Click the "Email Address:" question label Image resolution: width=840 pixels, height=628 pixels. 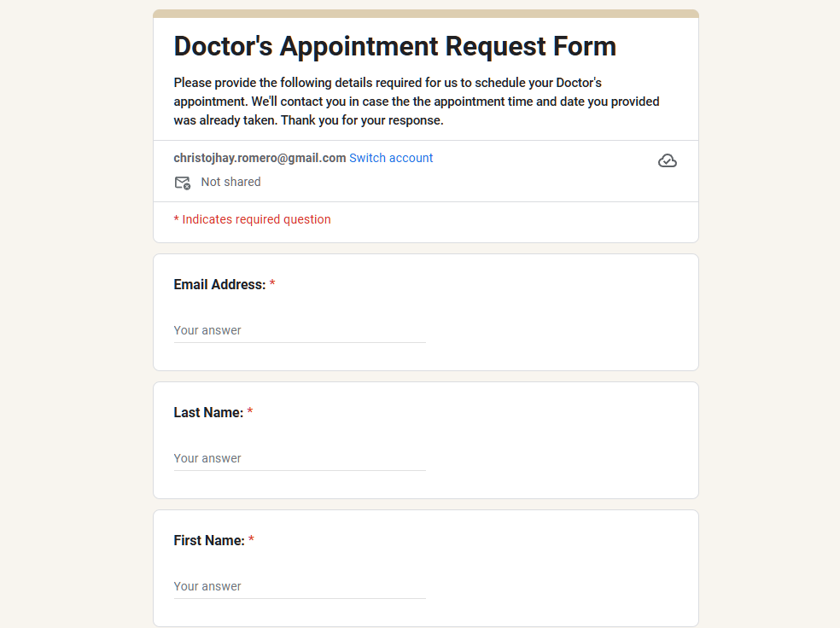point(219,285)
